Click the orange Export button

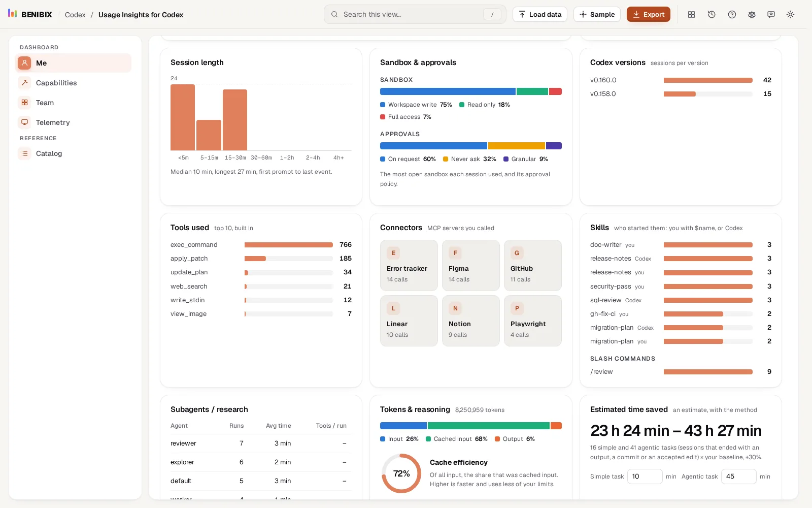point(648,14)
